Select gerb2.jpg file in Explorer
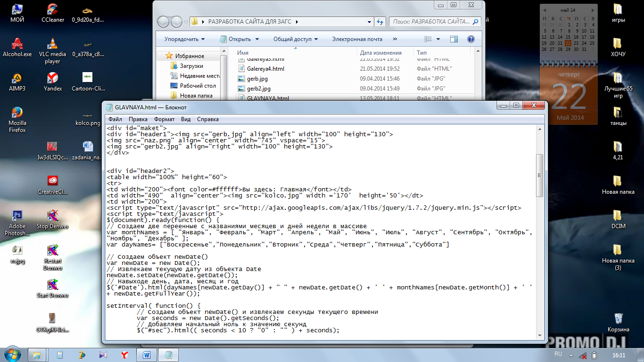This screenshot has height=362, width=644. coord(259,89)
